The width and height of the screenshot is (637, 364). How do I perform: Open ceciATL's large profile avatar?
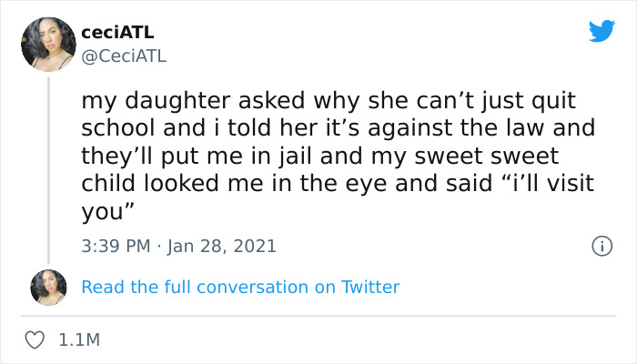[48, 43]
